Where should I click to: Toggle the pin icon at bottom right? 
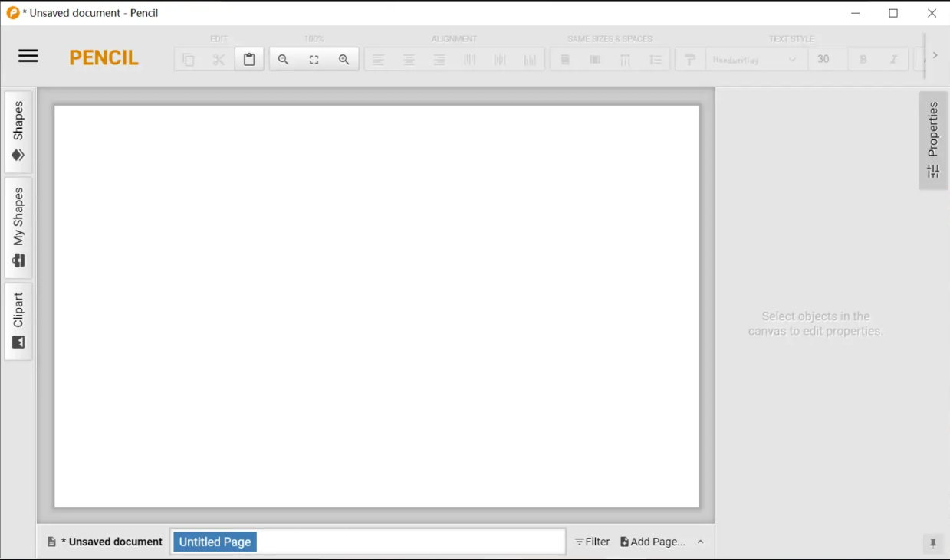(x=933, y=543)
